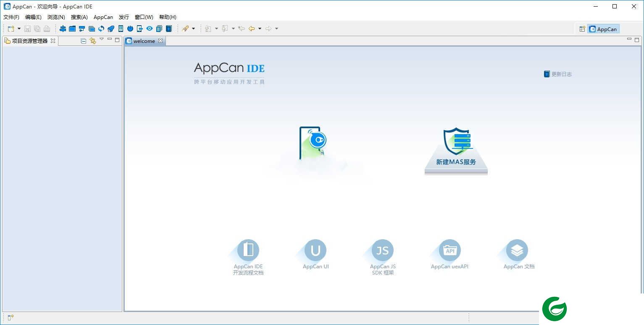This screenshot has width=644, height=325.
Task: Click the stacked documents toolbar icon
Action: pos(159,29)
